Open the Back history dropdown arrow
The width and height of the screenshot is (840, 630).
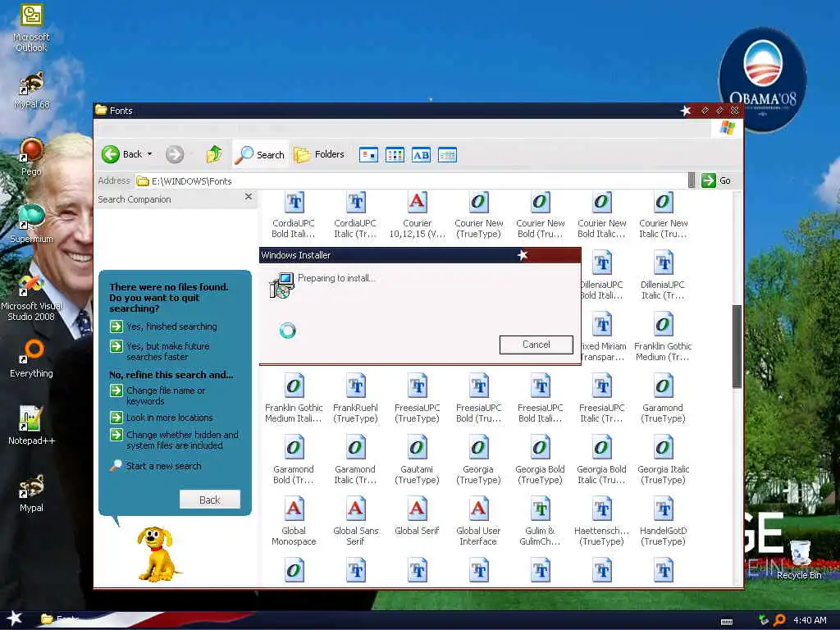click(150, 154)
